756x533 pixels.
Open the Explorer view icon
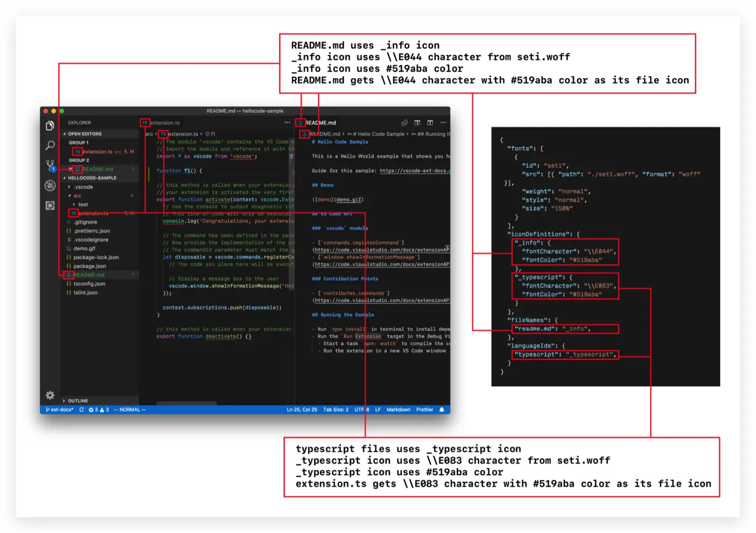50,126
